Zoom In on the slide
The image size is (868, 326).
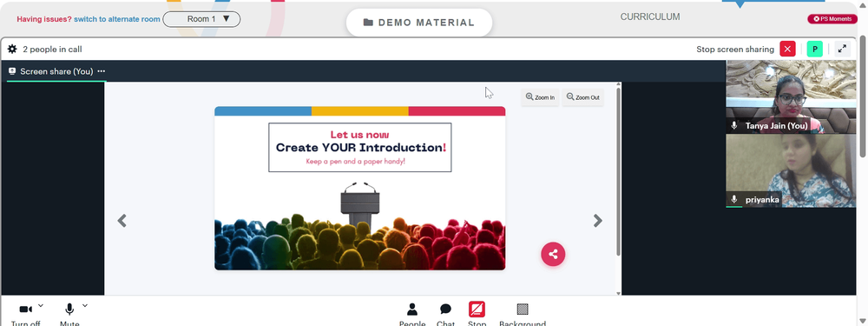coord(540,97)
